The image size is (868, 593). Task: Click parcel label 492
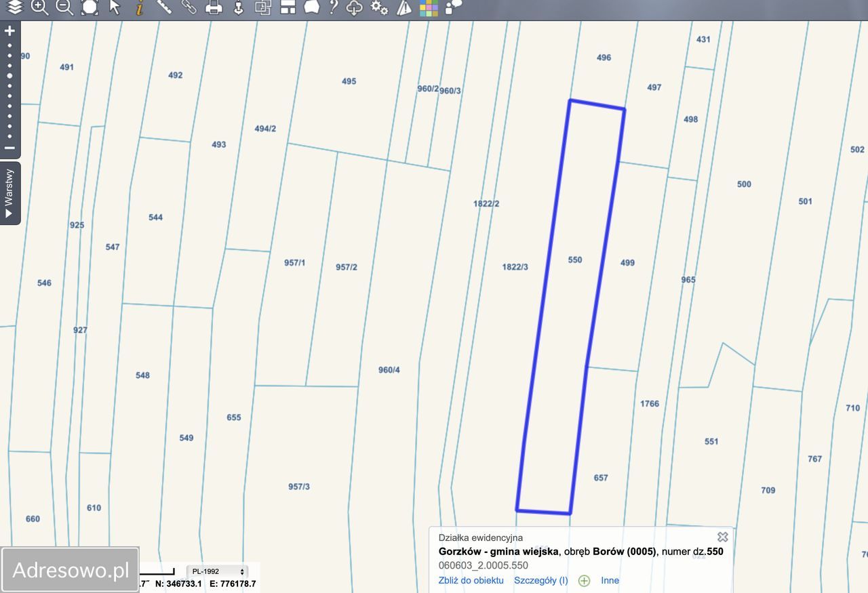tap(175, 75)
